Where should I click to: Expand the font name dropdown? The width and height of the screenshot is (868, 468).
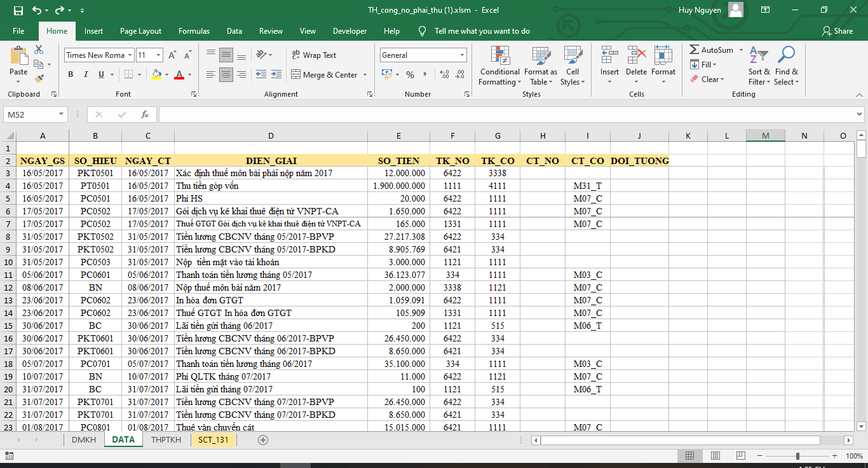tap(130, 55)
